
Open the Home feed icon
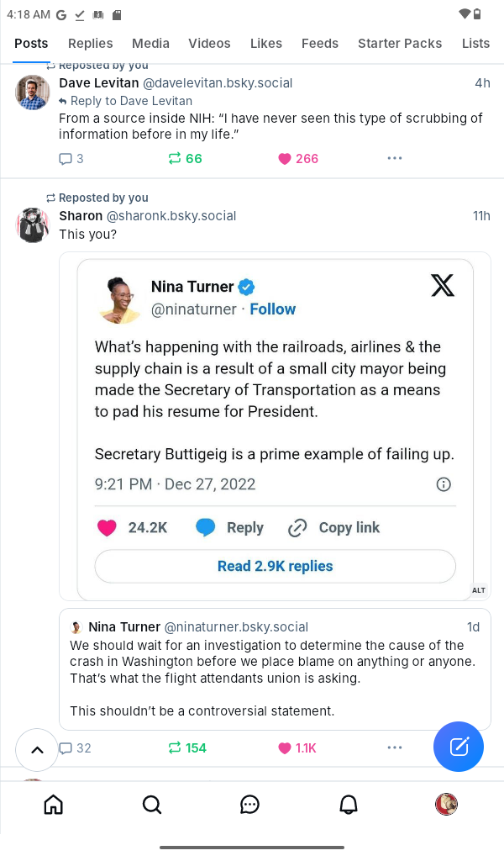pos(53,805)
